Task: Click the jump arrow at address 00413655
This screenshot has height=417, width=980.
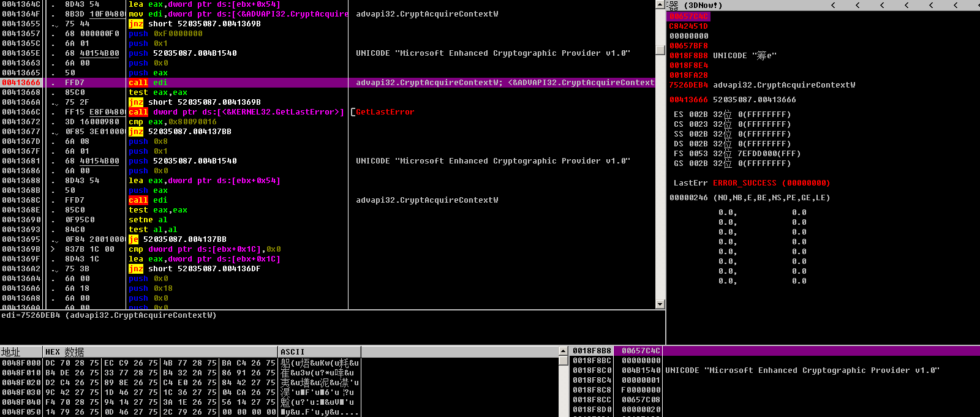Action: 55,24
